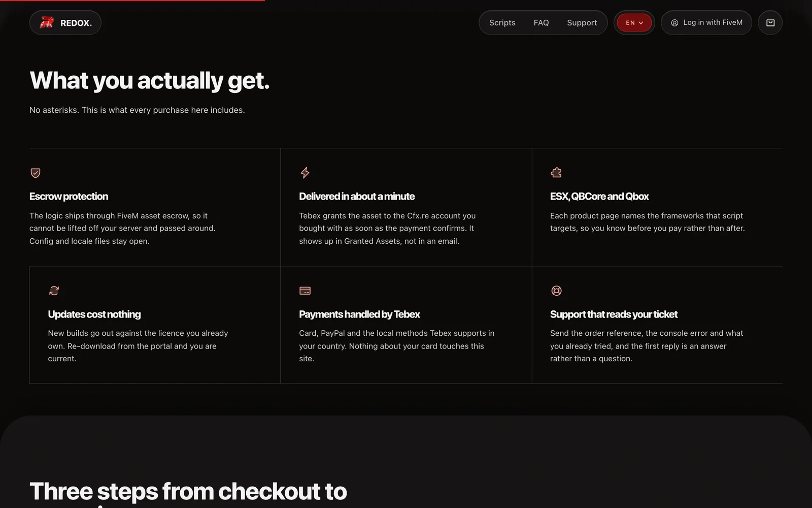
Task: Click the "Support that reads your ticket" heading
Action: tap(614, 314)
